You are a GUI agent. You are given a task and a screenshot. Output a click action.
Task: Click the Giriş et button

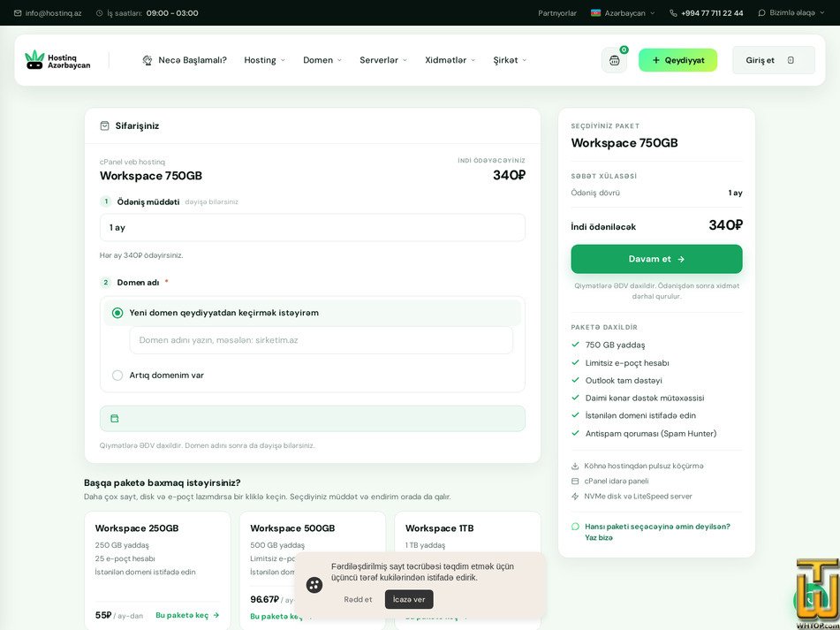click(x=774, y=60)
